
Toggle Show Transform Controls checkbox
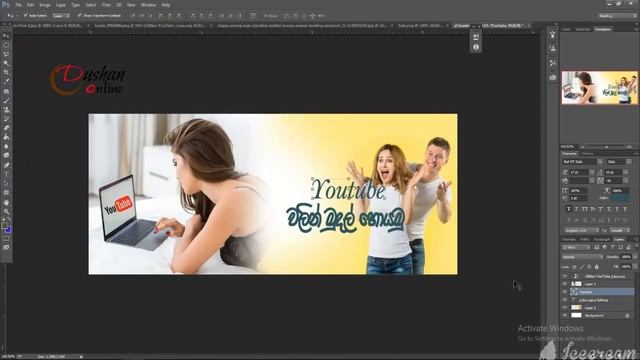(x=80, y=16)
